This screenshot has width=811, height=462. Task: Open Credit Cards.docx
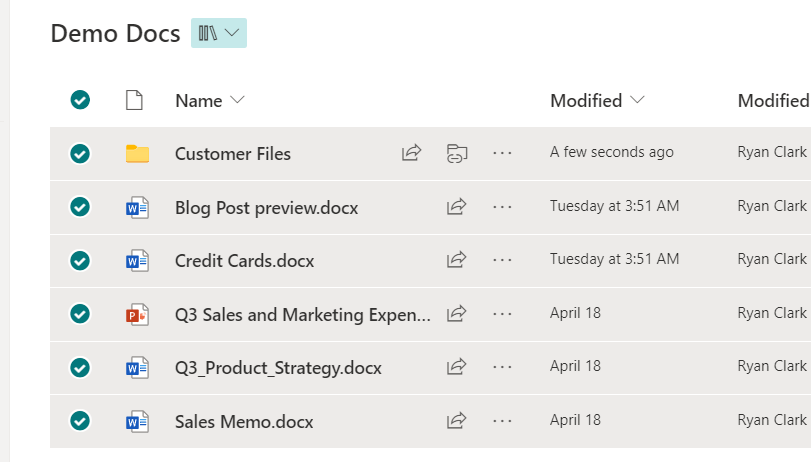click(245, 261)
